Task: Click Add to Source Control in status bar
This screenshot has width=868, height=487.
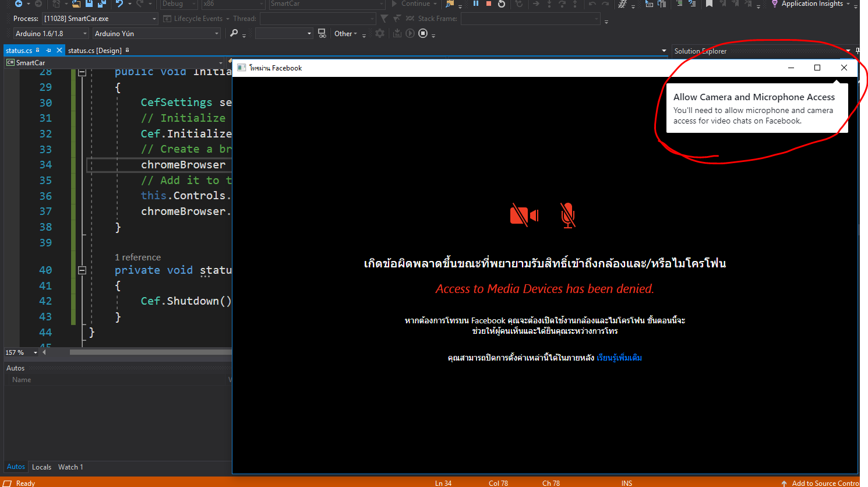Action: [825, 483]
